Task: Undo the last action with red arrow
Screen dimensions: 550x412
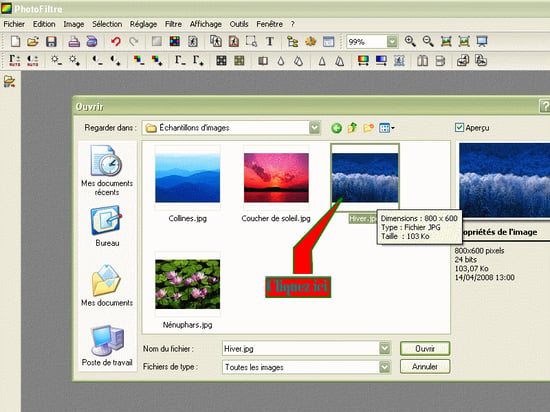Action: 115,41
